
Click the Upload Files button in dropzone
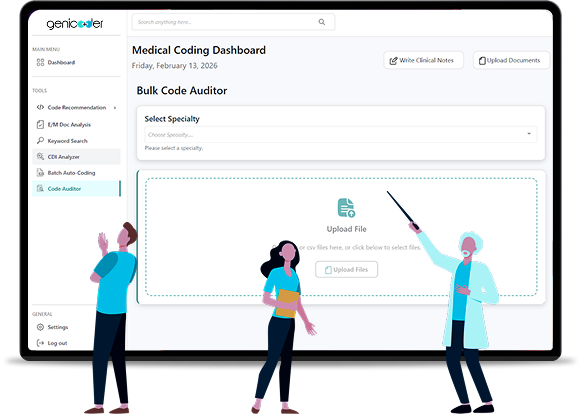[346, 270]
